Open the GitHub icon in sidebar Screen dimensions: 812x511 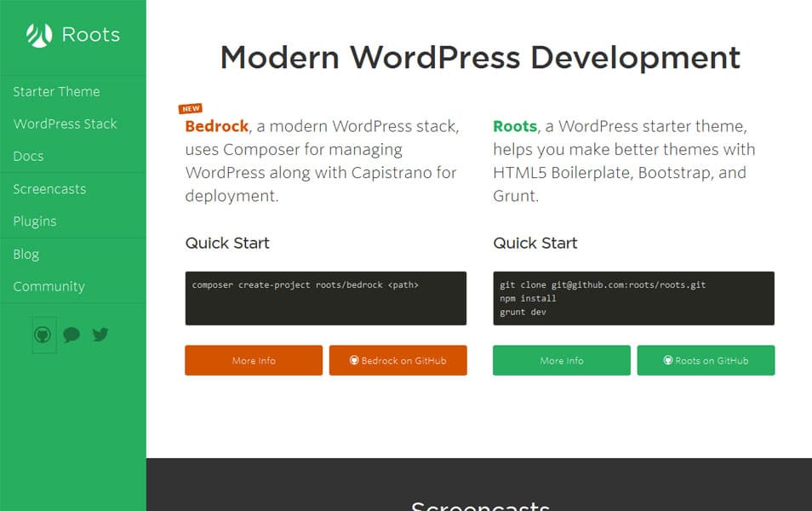(x=43, y=335)
